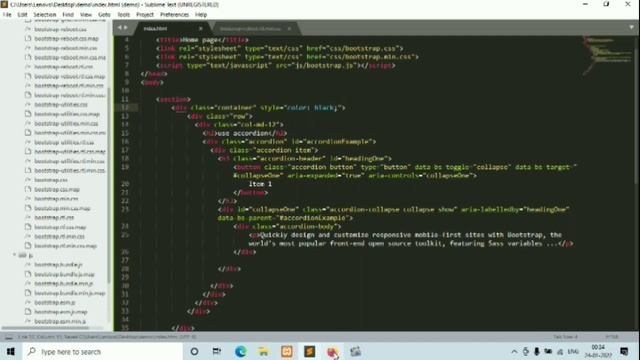Click the js folder icon

[22, 255]
